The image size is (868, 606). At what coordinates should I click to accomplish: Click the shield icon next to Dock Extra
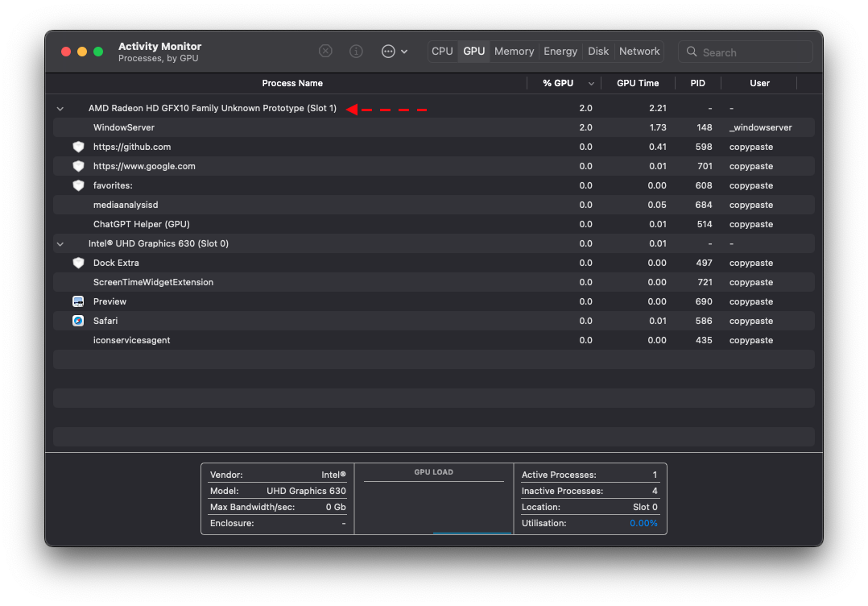point(78,263)
